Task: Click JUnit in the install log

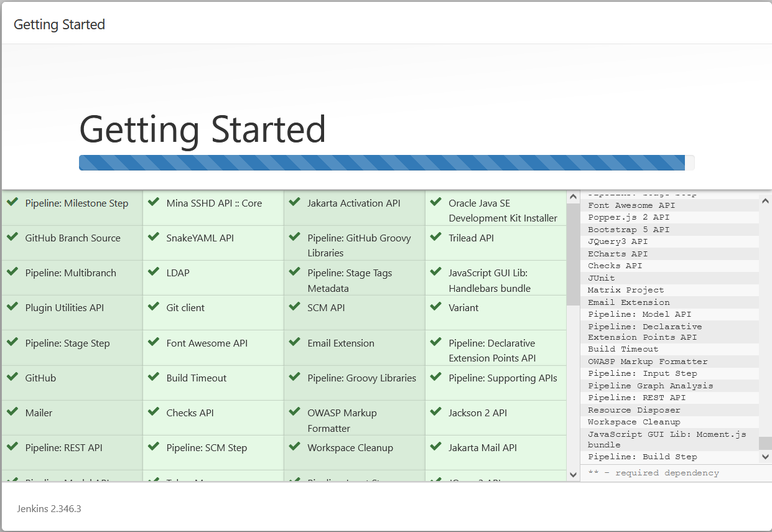Action: point(602,278)
